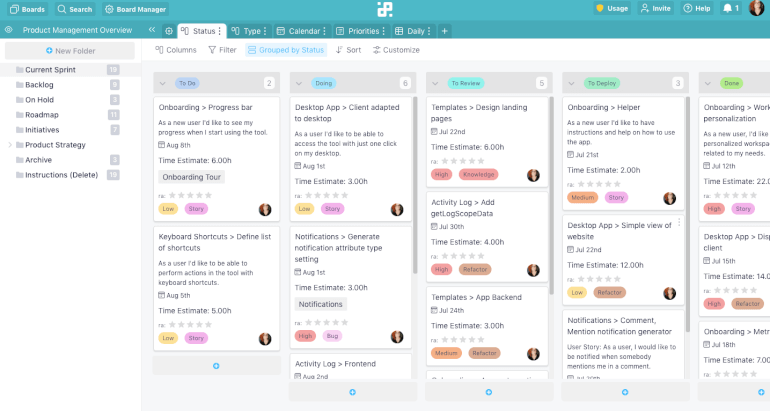Open Status tab options dots
This screenshot has height=411, width=770.
pyautogui.click(x=220, y=31)
